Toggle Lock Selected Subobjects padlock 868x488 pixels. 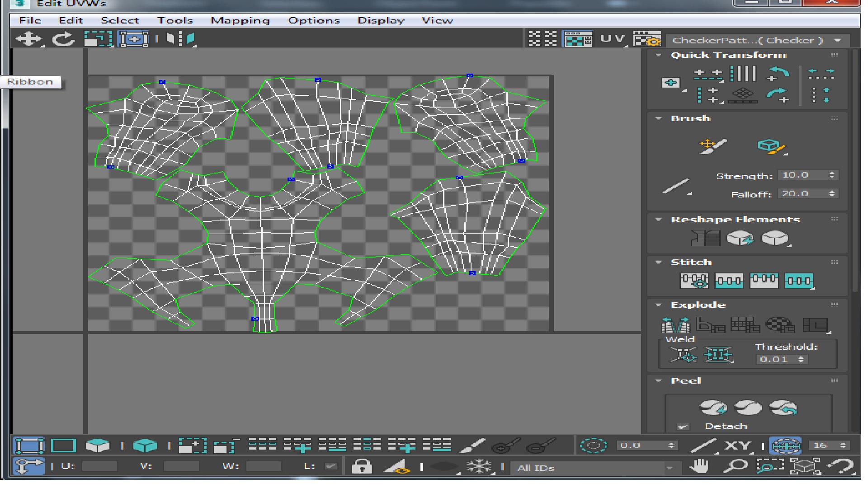(x=362, y=466)
